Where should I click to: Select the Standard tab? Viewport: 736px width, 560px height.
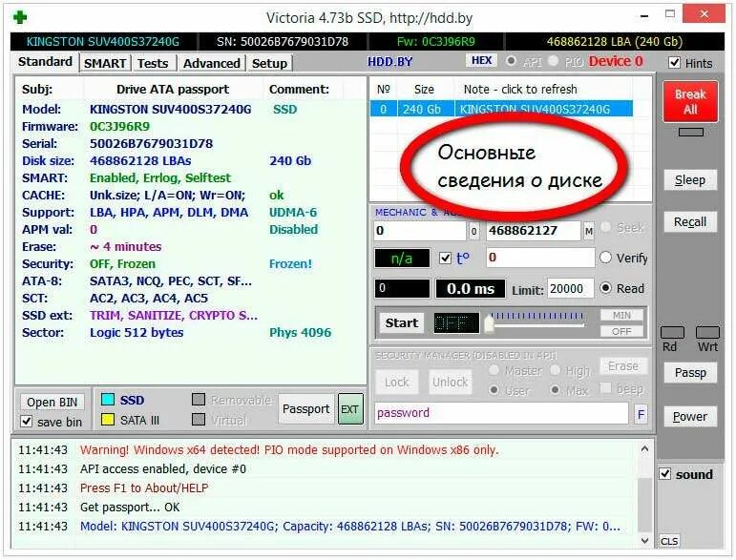tap(45, 62)
